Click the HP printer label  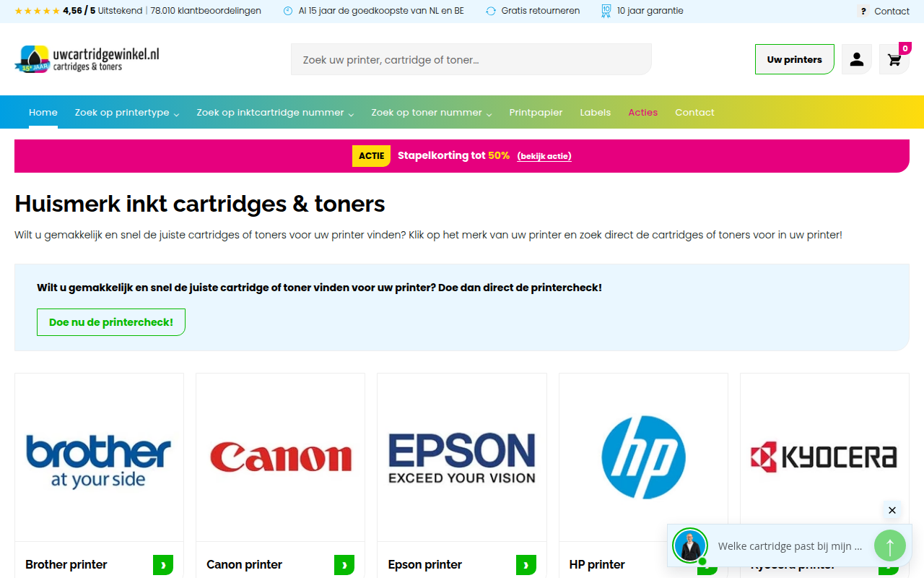597,564
